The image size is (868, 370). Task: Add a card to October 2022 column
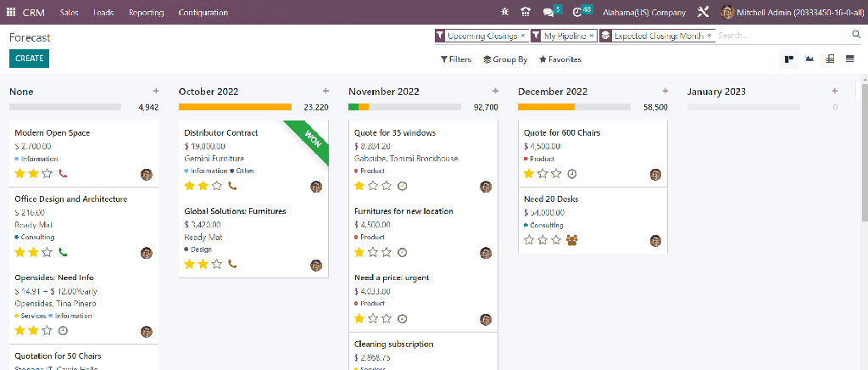pos(325,91)
